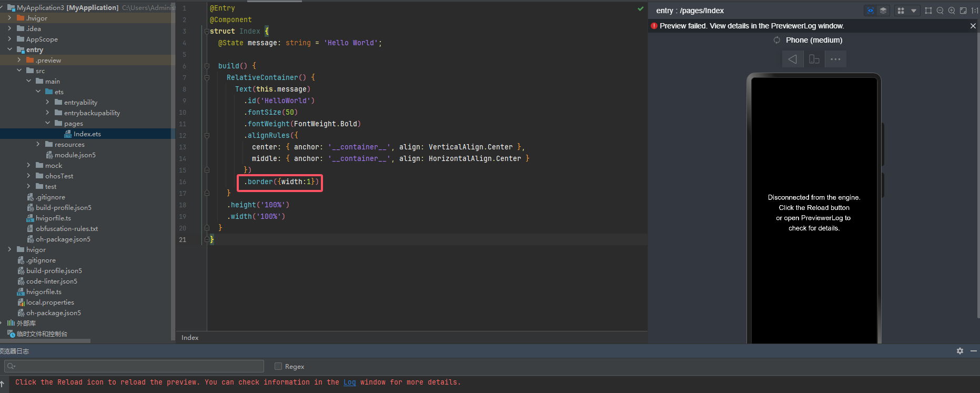Click the frame-fit icon in Previewer toolbar
Screen dimensions: 980x393
point(928,11)
